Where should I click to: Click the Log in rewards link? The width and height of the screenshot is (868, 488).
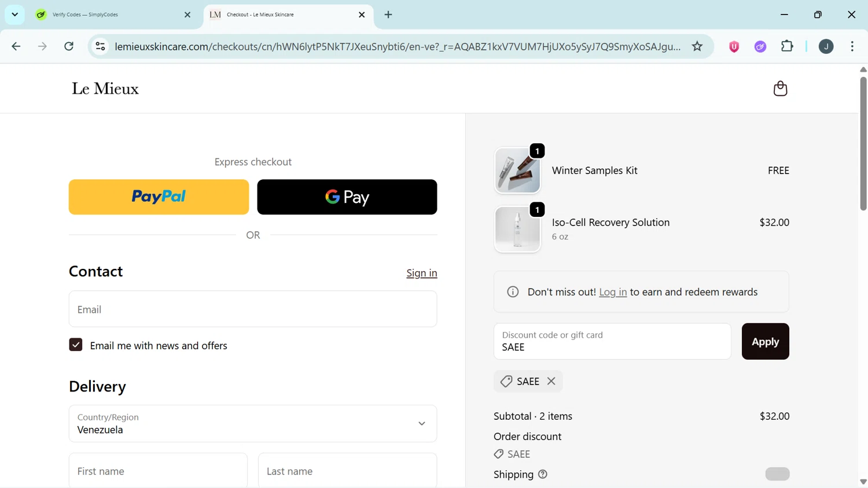point(613,292)
